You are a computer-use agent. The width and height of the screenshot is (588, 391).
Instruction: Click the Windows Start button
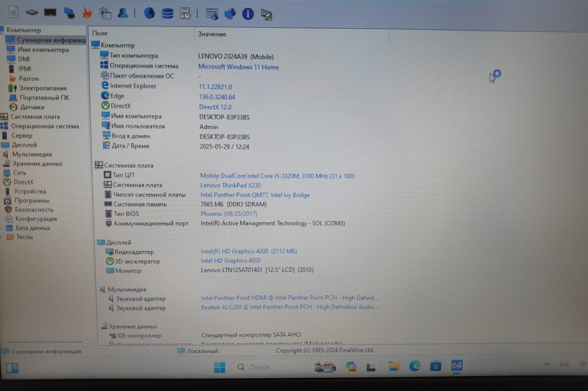click(219, 367)
